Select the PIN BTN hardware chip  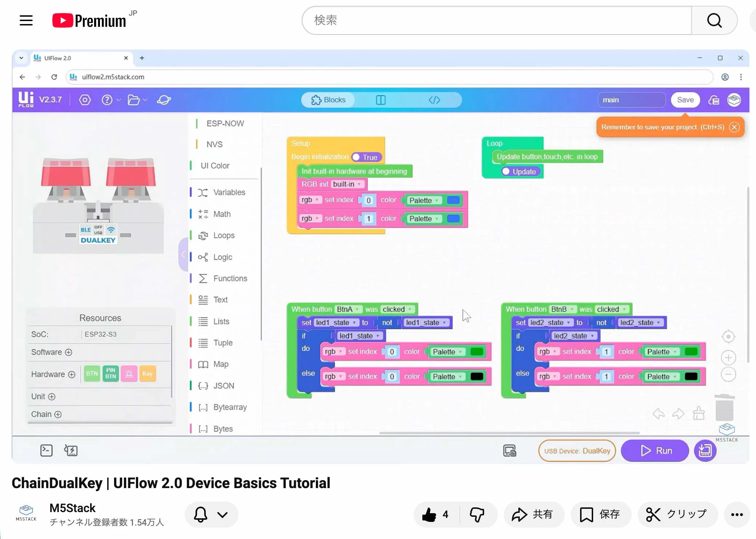pos(110,374)
